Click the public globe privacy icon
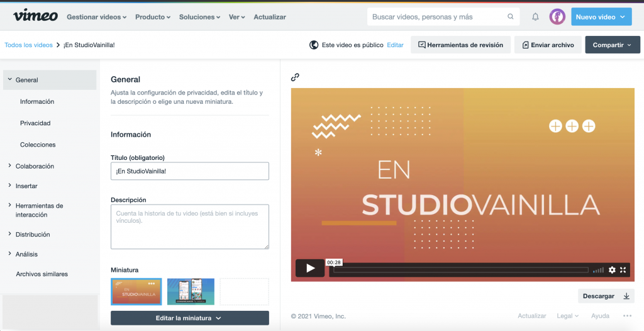Image resolution: width=644 pixels, height=331 pixels. tap(314, 45)
